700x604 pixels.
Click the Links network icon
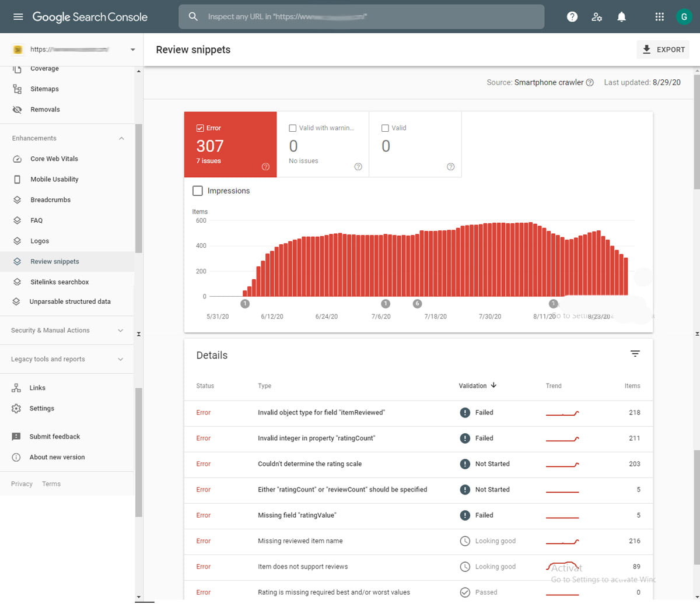[x=16, y=388]
